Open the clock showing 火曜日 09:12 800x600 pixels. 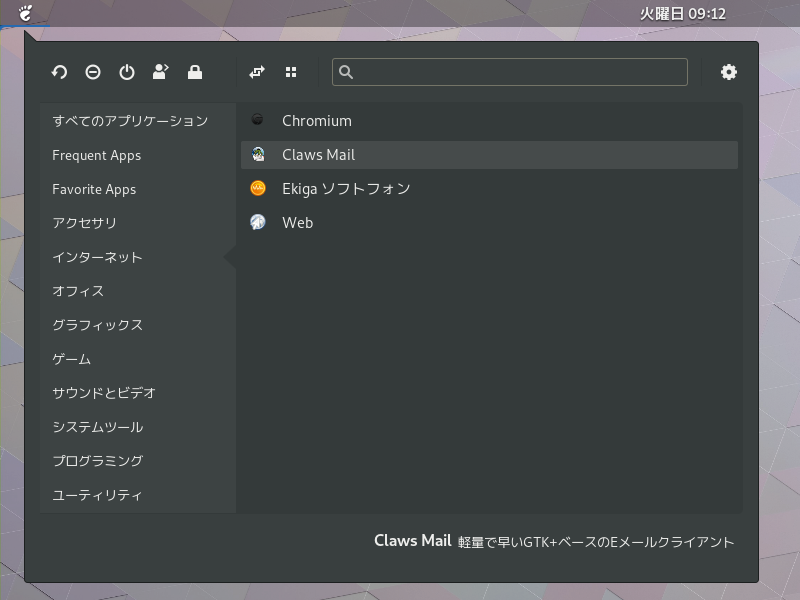683,13
